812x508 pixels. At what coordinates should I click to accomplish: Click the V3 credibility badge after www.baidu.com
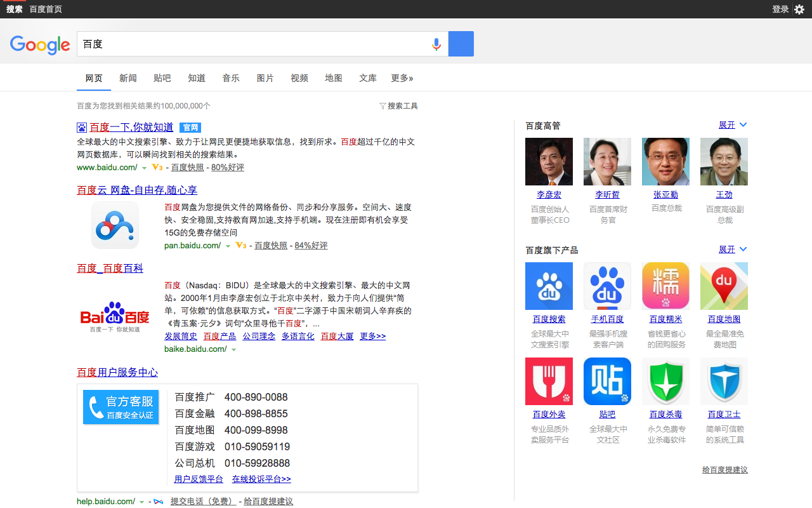pos(157,168)
